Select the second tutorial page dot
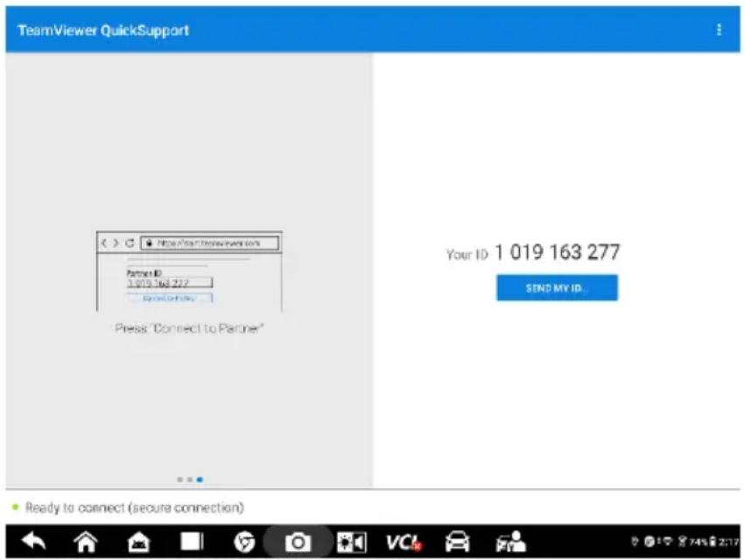 coord(190,479)
